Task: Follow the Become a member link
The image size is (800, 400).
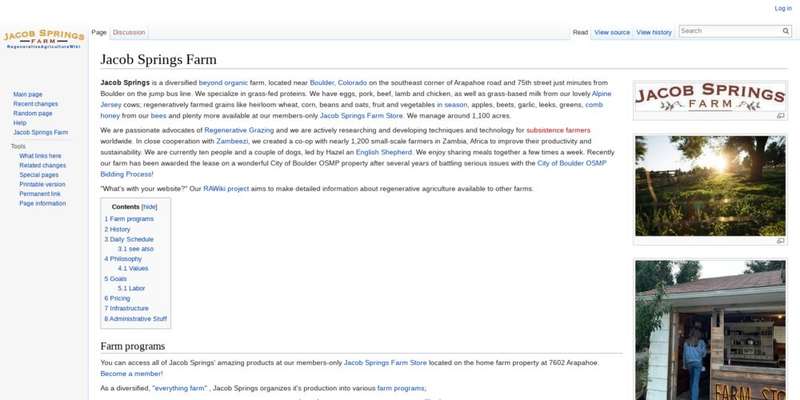Action: (x=132, y=373)
